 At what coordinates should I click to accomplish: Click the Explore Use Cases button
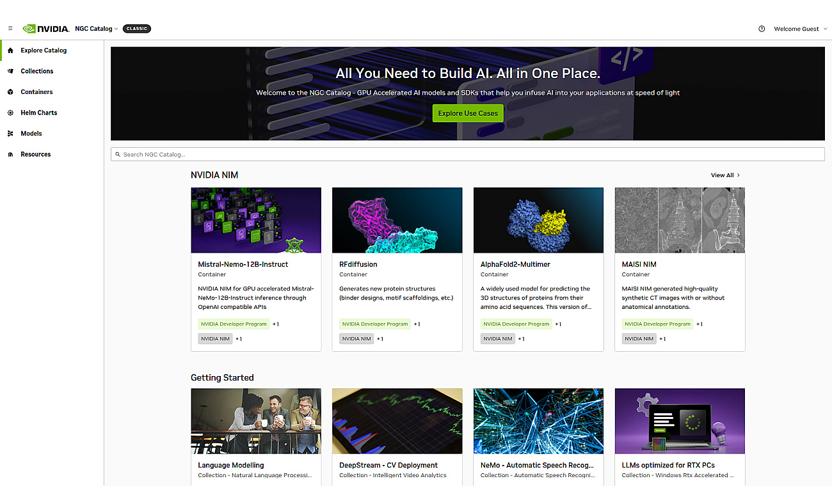468,113
